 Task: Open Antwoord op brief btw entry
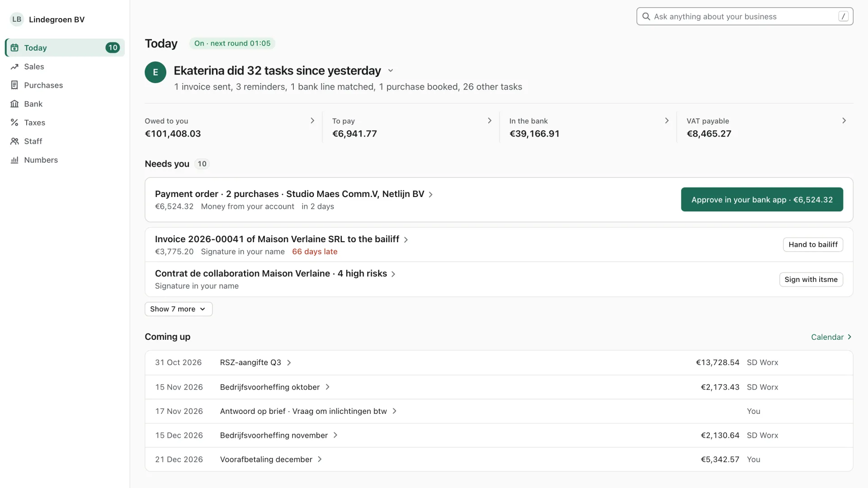tap(499, 411)
